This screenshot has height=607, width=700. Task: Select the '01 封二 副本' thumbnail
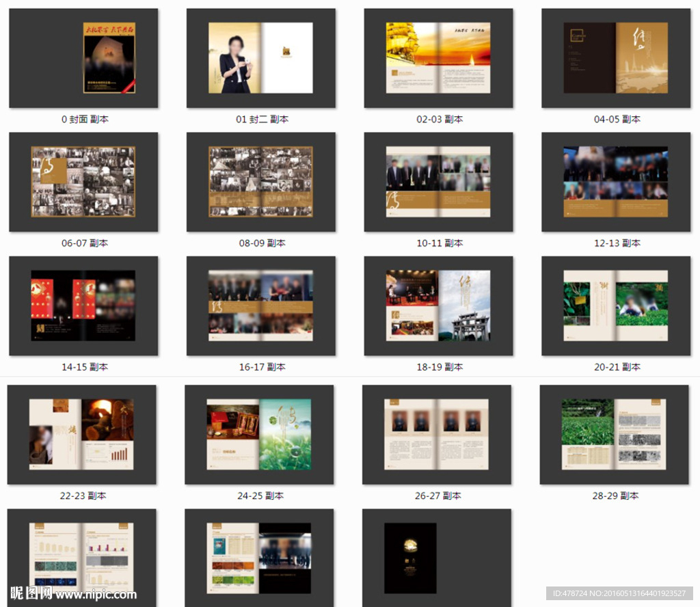261,58
